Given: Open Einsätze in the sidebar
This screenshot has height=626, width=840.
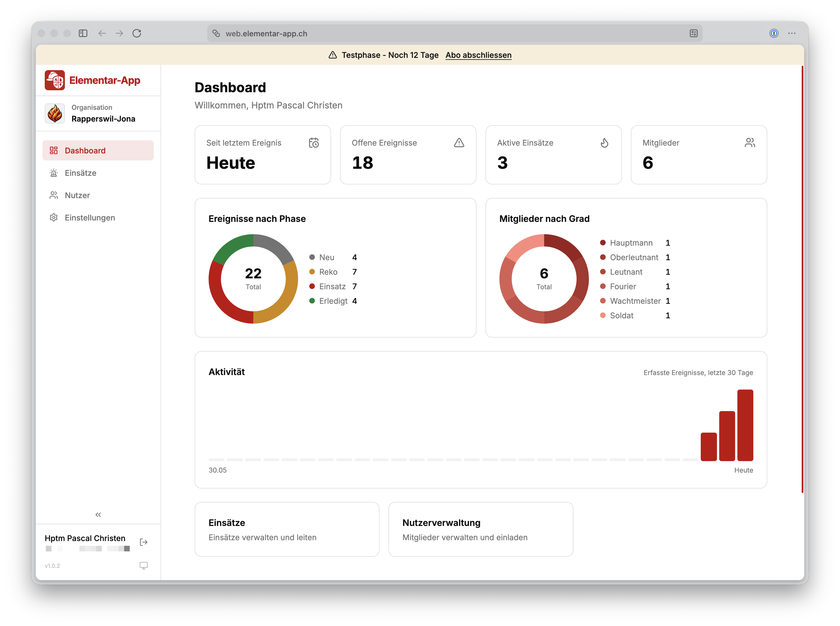Looking at the screenshot, I should (98, 173).
